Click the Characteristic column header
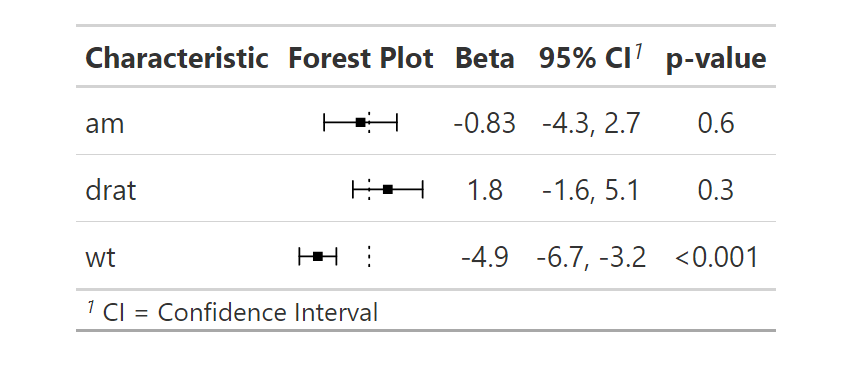This screenshot has height=379, width=850. pyautogui.click(x=177, y=58)
